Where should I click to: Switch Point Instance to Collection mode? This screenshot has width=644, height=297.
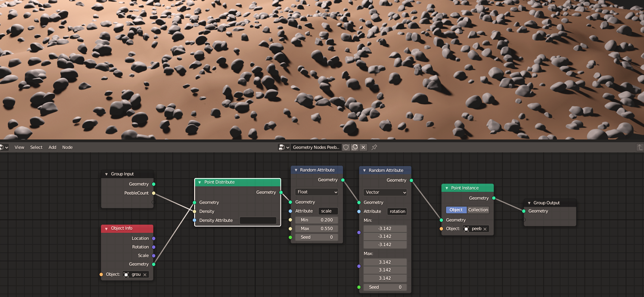click(x=478, y=210)
